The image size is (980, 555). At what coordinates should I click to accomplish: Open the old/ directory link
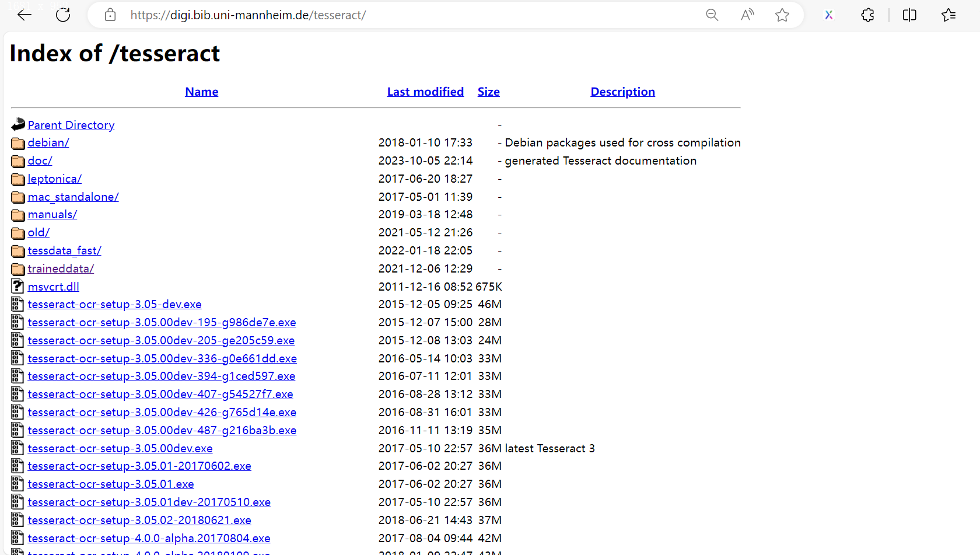click(38, 232)
